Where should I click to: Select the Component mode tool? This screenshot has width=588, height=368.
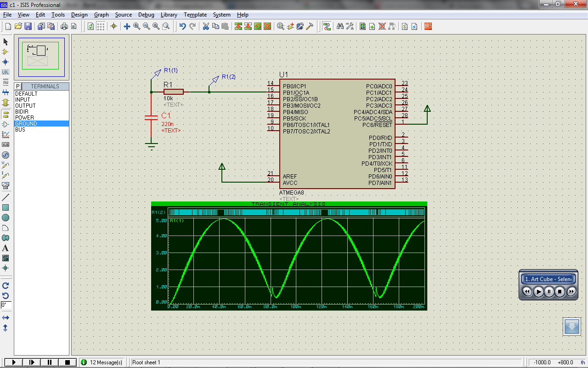coord(6,52)
